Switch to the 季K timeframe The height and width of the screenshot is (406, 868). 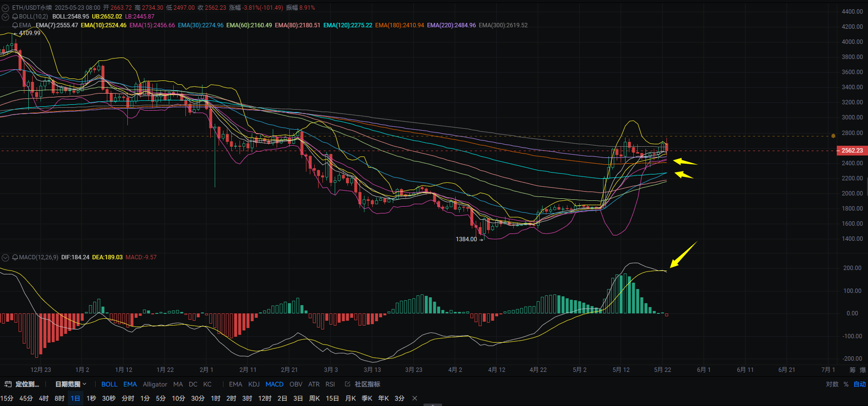pos(367,398)
